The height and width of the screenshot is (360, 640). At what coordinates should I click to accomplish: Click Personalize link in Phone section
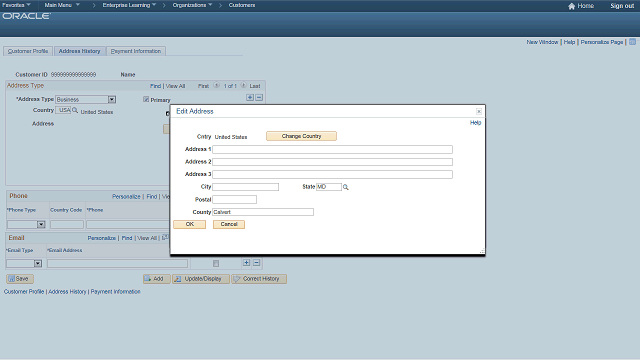(x=126, y=197)
